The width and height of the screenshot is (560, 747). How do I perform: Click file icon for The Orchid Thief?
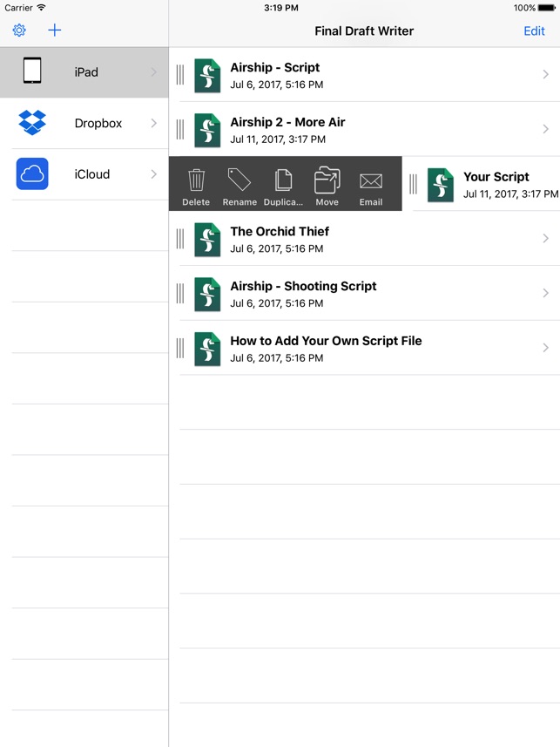207,240
